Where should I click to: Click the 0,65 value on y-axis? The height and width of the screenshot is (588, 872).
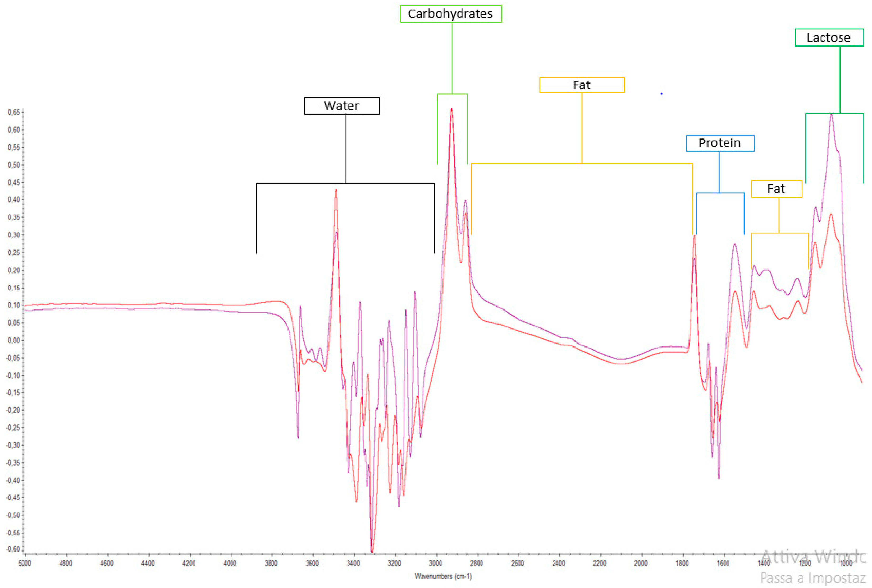[x=14, y=113]
